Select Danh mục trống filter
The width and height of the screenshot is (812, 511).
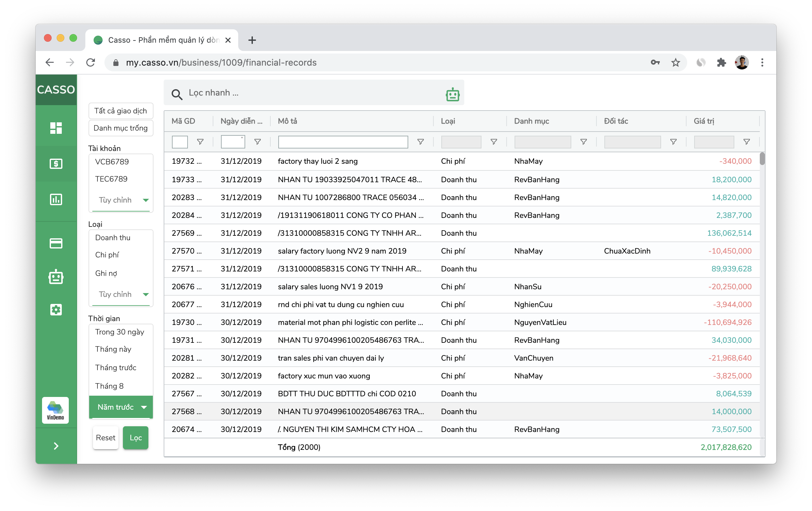point(121,128)
